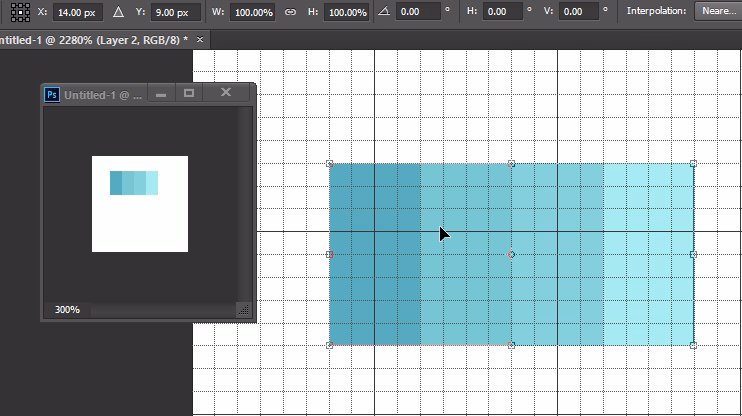
Task: Select the Untitled-1 @ 2280% document tab
Action: 94,40
